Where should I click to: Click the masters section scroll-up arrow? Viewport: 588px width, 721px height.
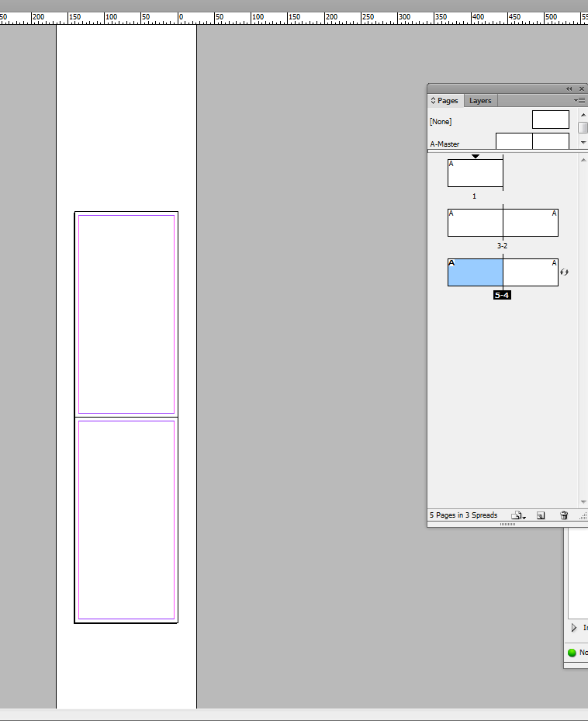[583, 115]
